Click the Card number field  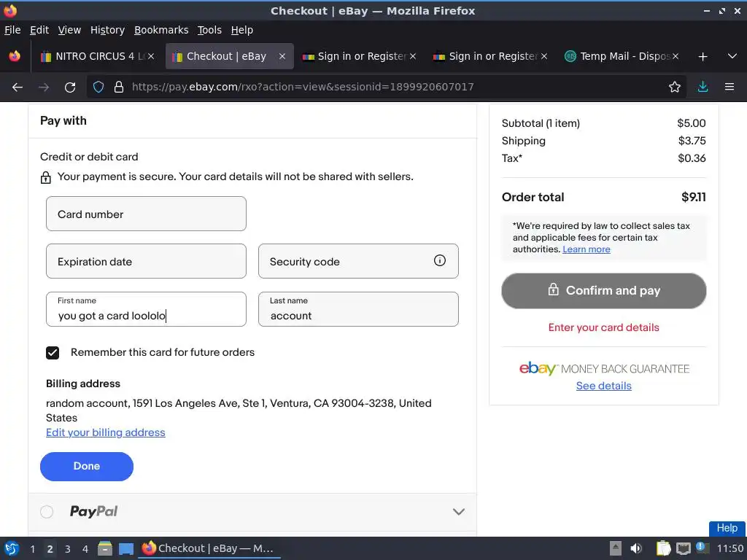(x=146, y=214)
